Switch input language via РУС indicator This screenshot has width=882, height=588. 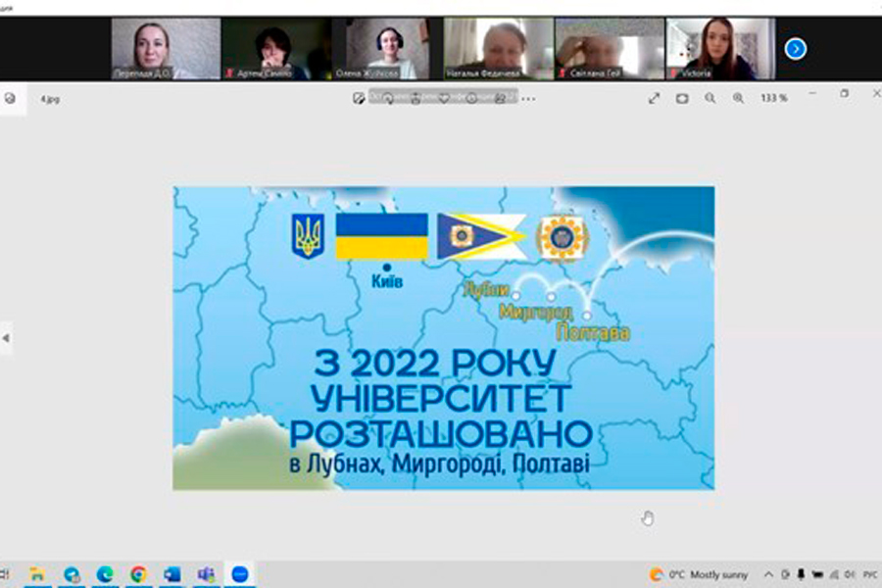868,574
